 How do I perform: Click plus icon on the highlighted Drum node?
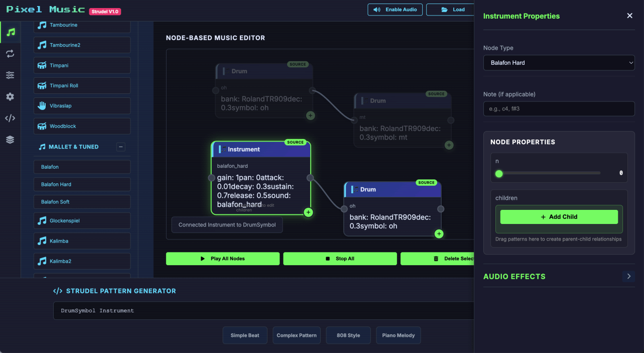439,234
